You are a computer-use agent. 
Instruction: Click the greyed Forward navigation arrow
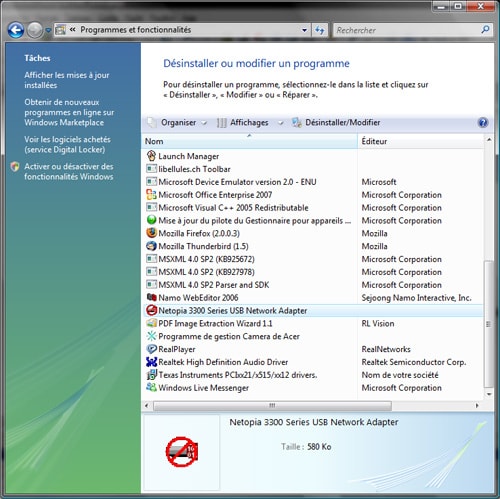click(x=35, y=30)
